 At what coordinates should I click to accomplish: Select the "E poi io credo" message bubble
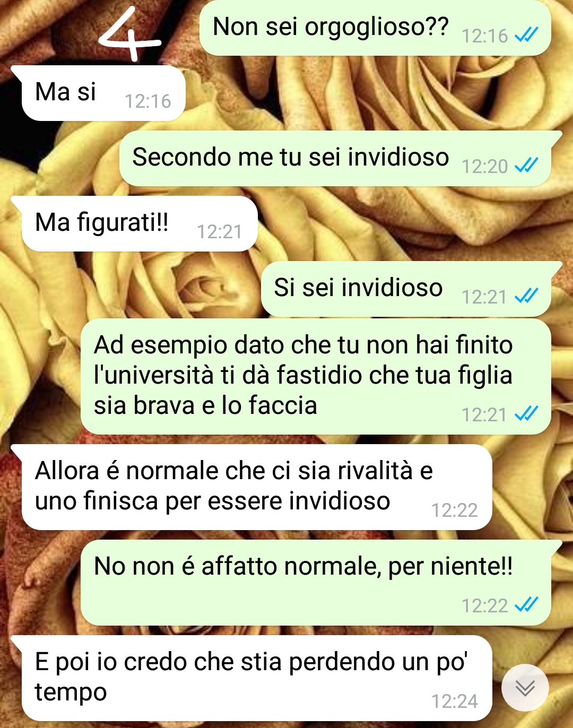253,678
